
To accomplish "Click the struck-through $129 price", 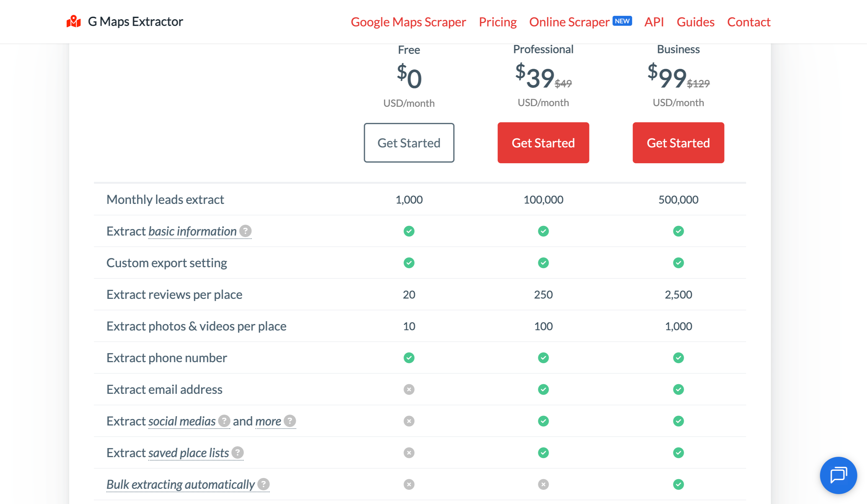I will (698, 83).
